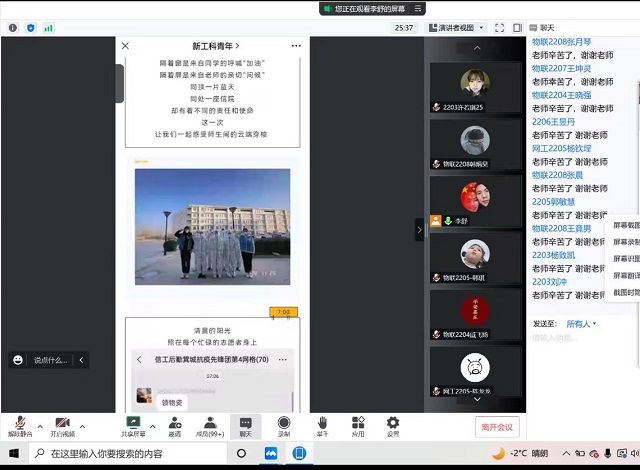Open Task View circle icon on taskbar

pyautogui.click(x=241, y=453)
